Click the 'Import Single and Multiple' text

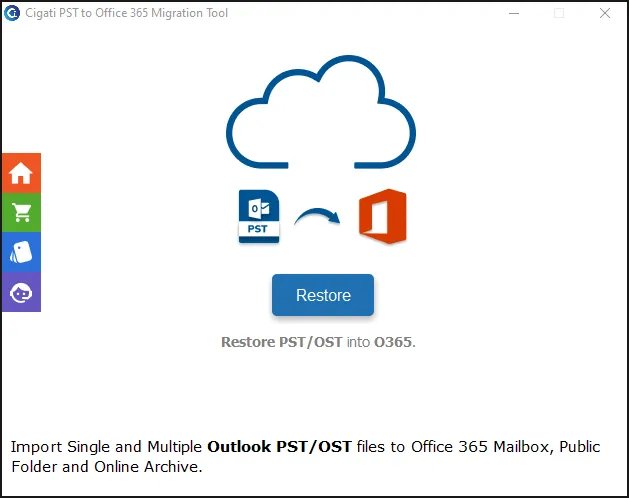pos(106,447)
